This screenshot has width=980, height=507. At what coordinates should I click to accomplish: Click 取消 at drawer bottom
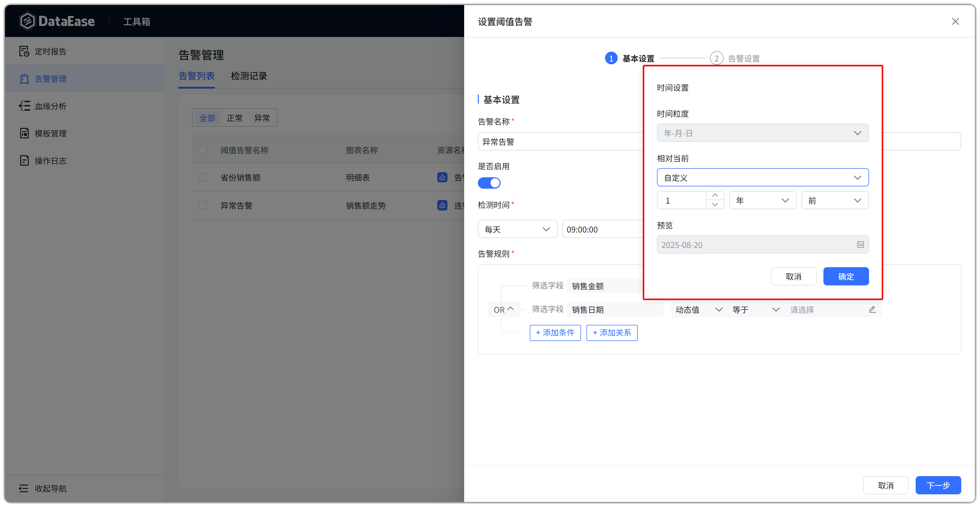pos(886,485)
